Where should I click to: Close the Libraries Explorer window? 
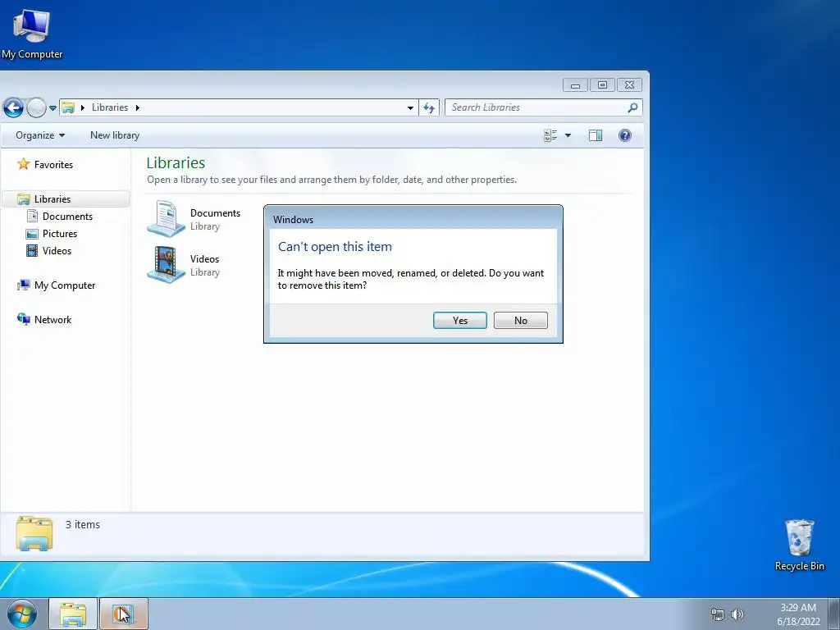pos(629,85)
